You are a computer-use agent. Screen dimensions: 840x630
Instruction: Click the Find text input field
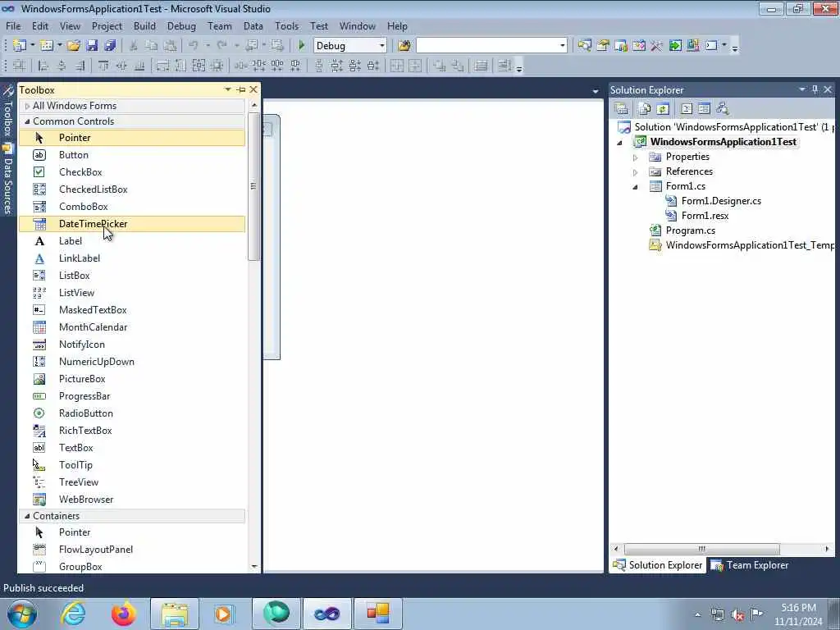coord(487,46)
